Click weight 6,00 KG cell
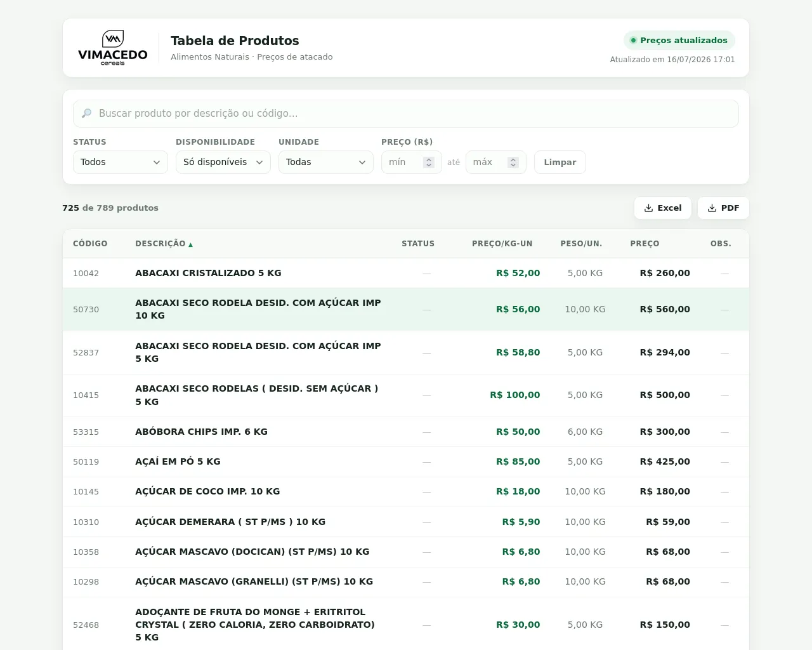The image size is (812, 650). [585, 432]
